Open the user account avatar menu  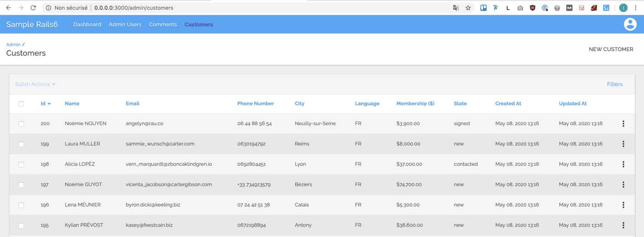(630, 24)
